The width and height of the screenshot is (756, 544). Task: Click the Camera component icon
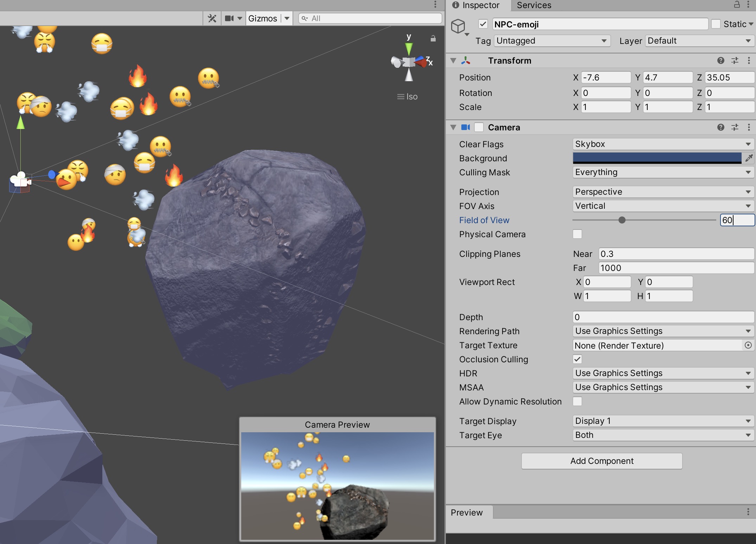[x=466, y=127]
